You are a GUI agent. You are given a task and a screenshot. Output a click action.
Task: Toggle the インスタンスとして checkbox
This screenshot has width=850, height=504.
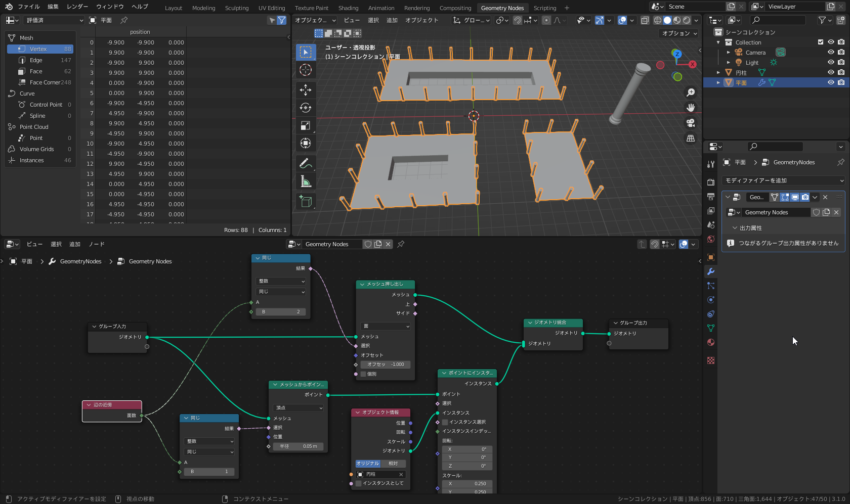tap(359, 483)
